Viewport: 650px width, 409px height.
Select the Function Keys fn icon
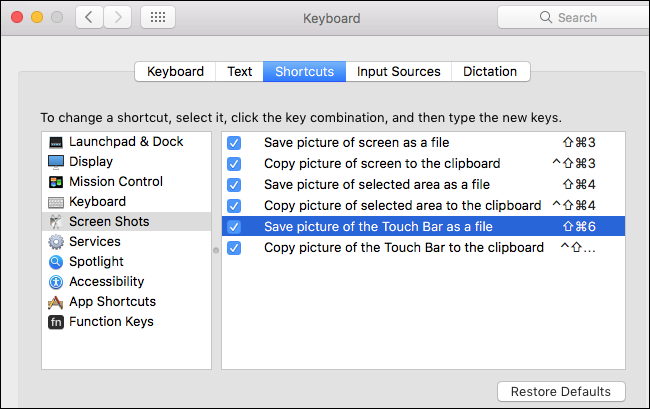pyautogui.click(x=56, y=322)
